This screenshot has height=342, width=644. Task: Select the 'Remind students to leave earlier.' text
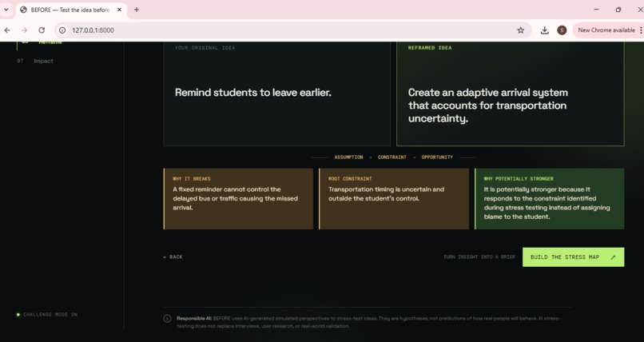(x=253, y=93)
